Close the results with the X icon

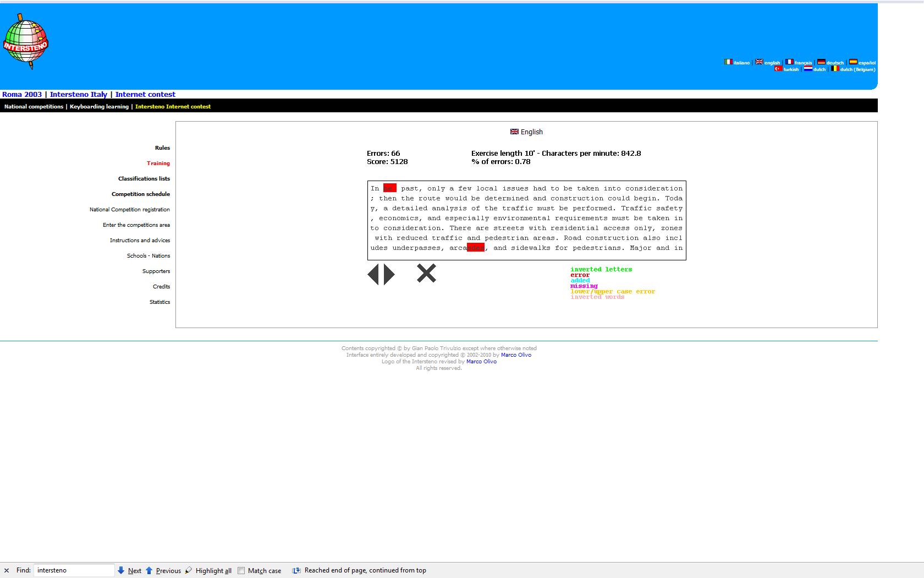pyautogui.click(x=426, y=273)
